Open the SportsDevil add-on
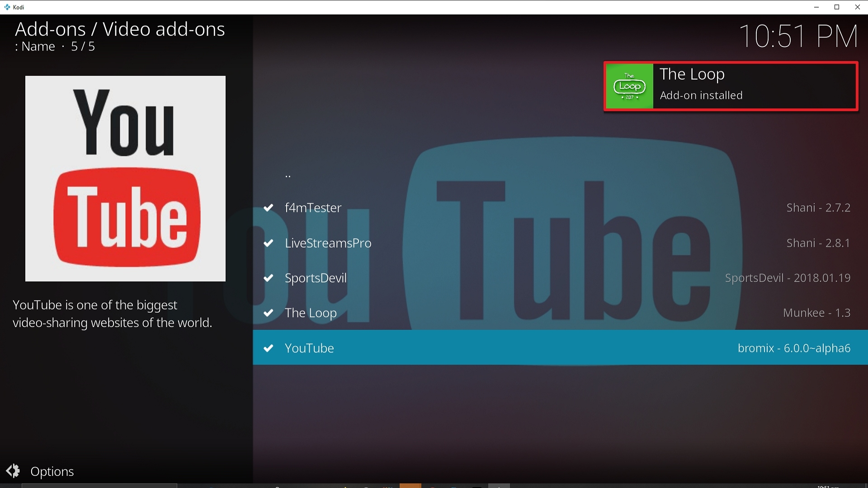868x488 pixels. [560, 278]
